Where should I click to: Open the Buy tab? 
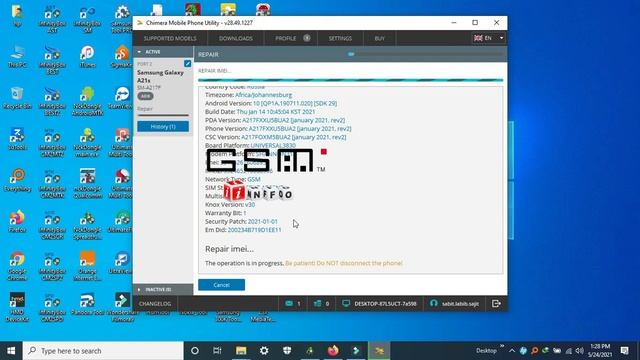click(x=380, y=38)
